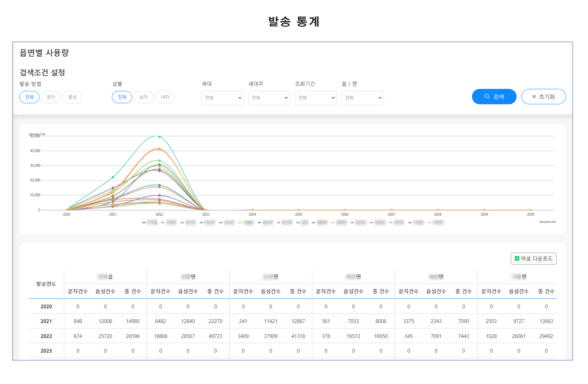The width and height of the screenshot is (588, 384).
Task: Click the 2024 data point marker on axis
Action: pos(252,210)
